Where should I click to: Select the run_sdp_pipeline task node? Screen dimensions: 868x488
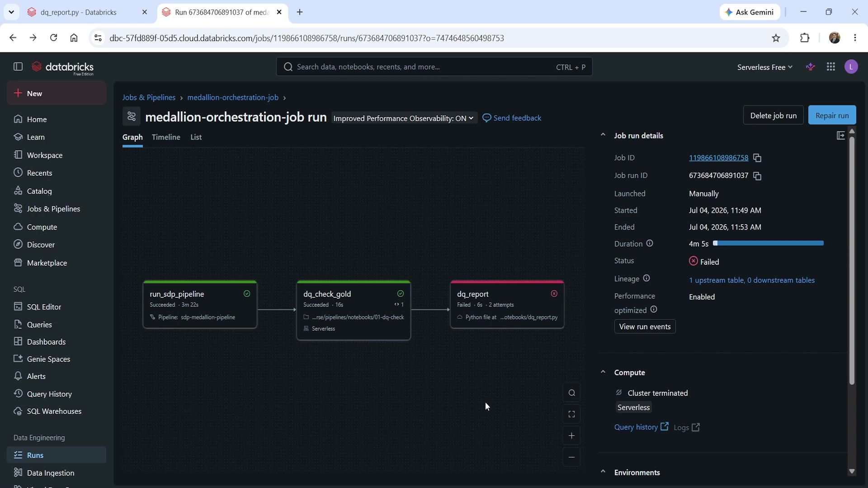(200, 305)
